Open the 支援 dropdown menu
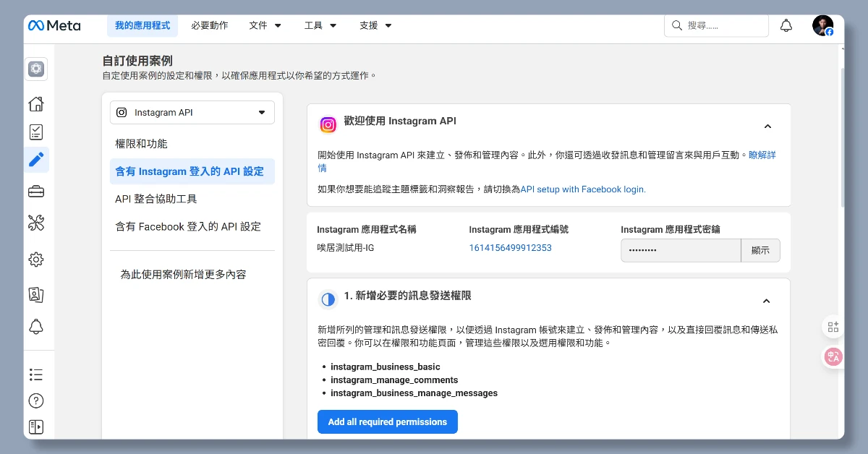This screenshot has width=868, height=454. (375, 25)
